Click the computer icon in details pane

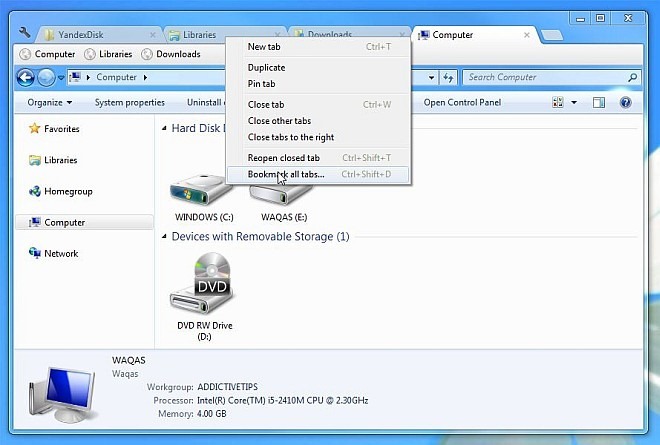(63, 394)
